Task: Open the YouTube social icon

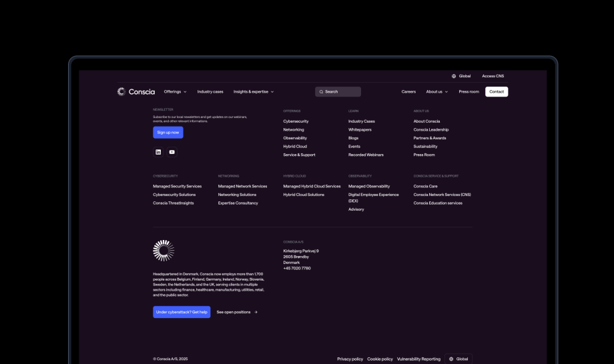Action: [x=172, y=152]
